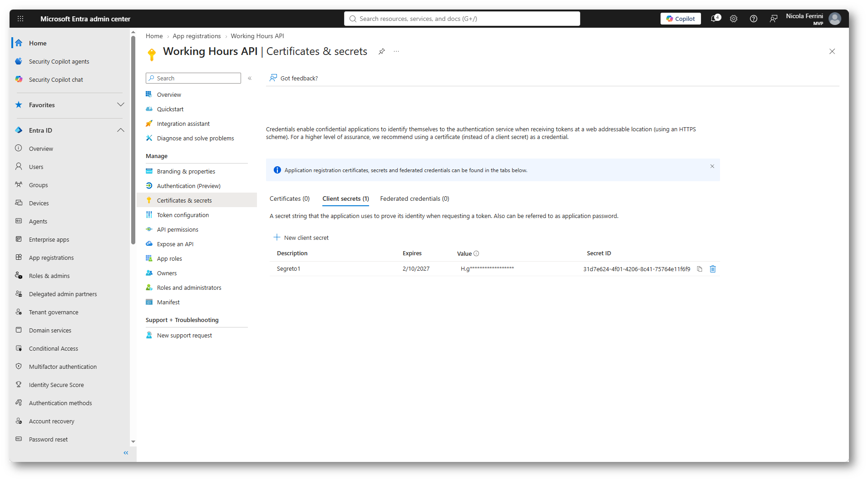Image resolution: width=868 pixels, height=481 pixels.
Task: Click the Expires column header
Action: tap(412, 253)
